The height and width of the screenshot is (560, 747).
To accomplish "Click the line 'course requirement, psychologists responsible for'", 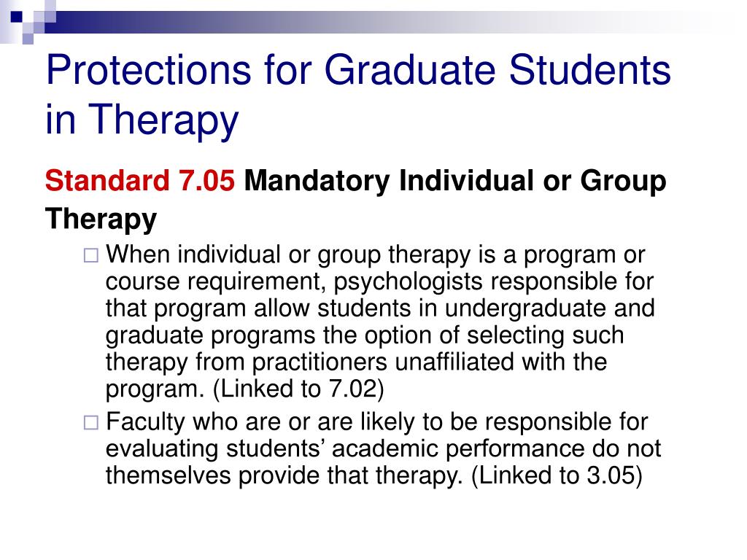I will 379,282.
